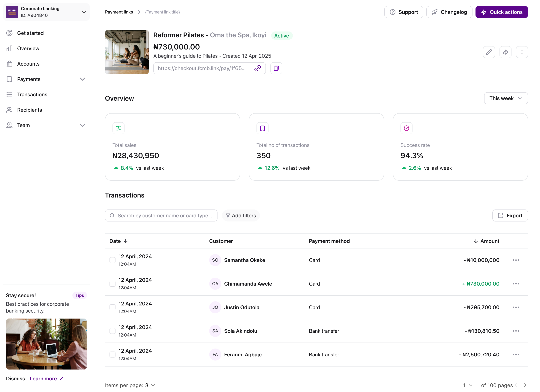Sort table by Date arrow
This screenshot has width=540, height=392.
(x=126, y=241)
